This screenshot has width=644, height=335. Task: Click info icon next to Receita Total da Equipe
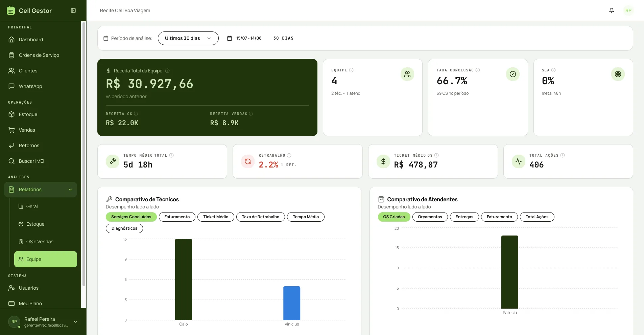[x=167, y=71]
